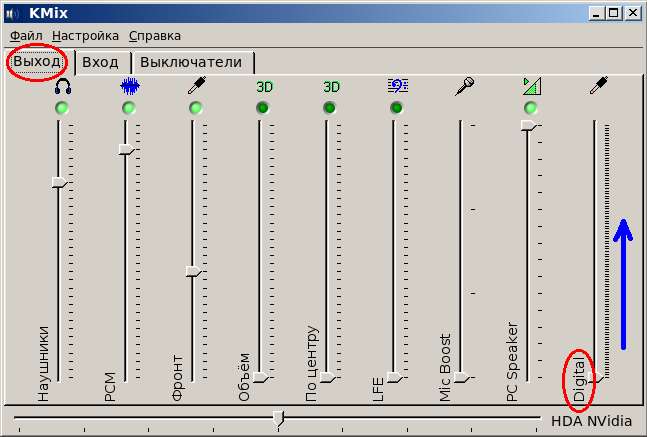Click the Digital audio jack icon

[599, 86]
